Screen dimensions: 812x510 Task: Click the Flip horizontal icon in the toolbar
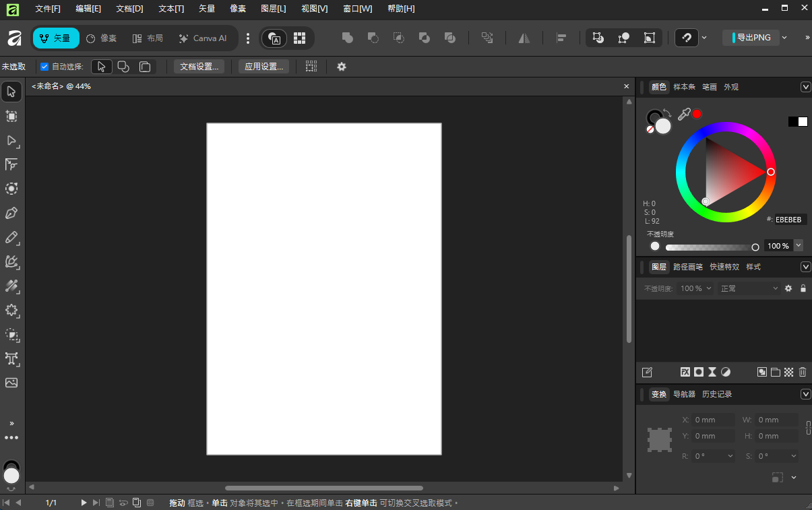click(x=524, y=38)
